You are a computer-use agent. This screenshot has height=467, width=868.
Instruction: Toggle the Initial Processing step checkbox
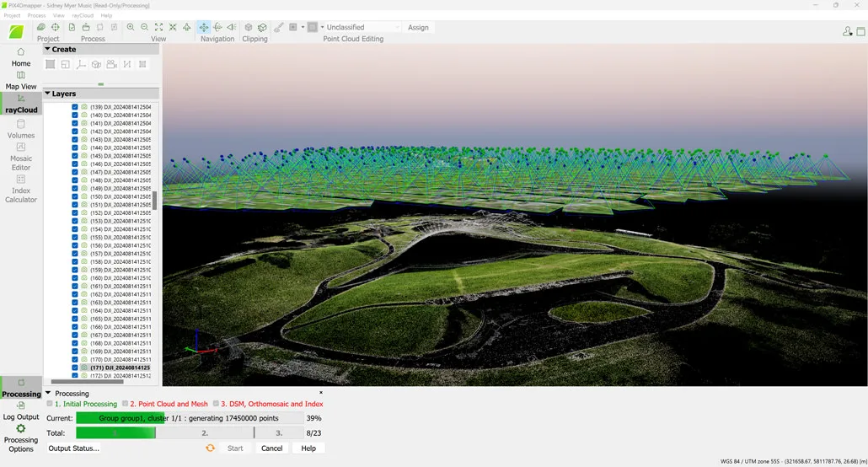click(x=50, y=404)
